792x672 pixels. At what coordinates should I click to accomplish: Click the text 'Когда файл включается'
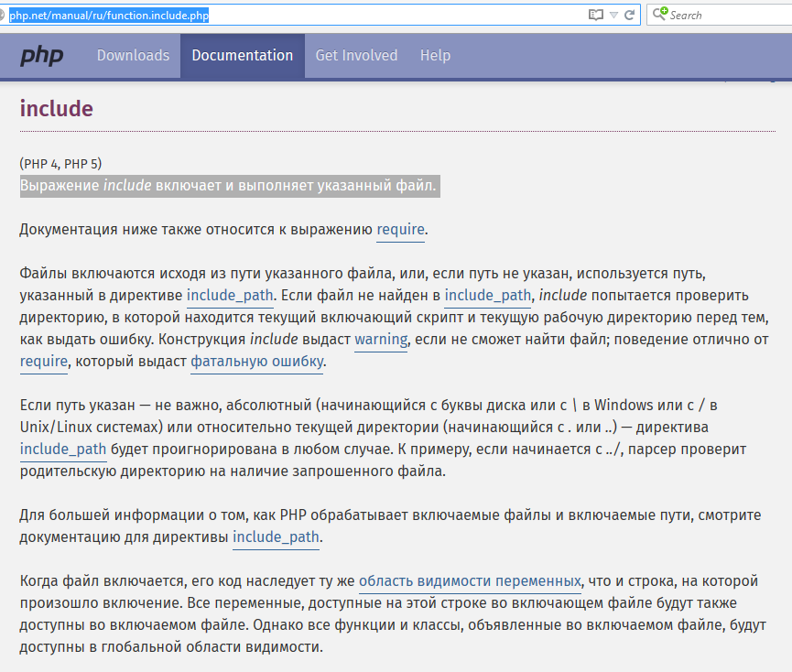click(103, 580)
